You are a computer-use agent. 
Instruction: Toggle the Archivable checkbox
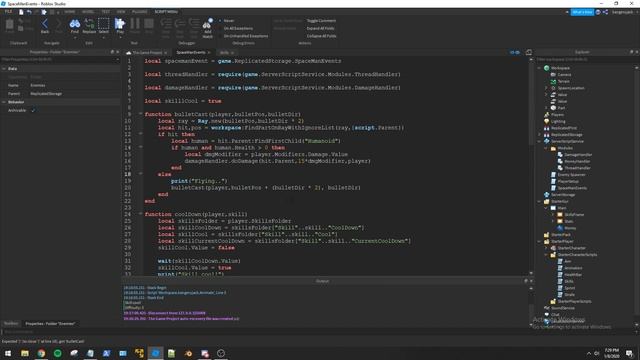(33, 110)
